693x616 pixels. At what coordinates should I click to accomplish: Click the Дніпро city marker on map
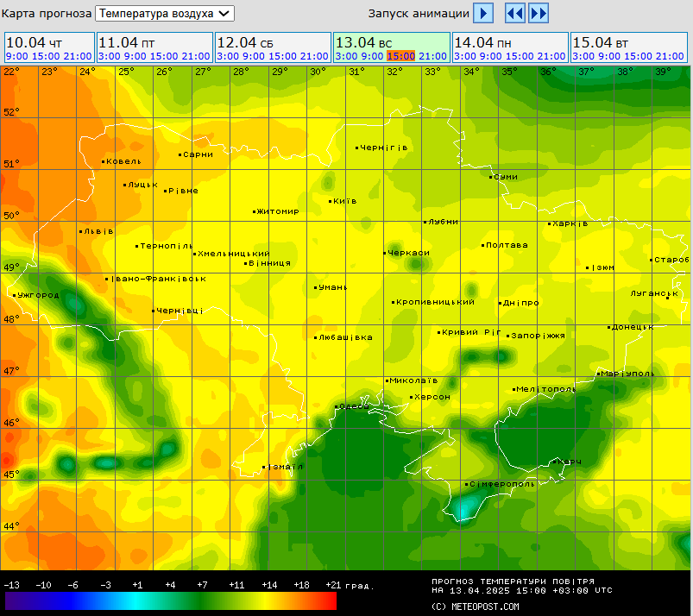(x=501, y=303)
